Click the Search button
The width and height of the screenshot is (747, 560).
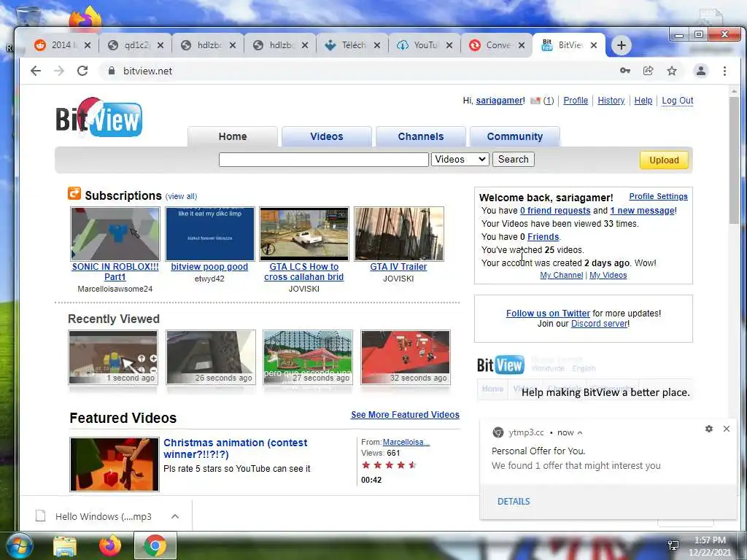click(513, 159)
